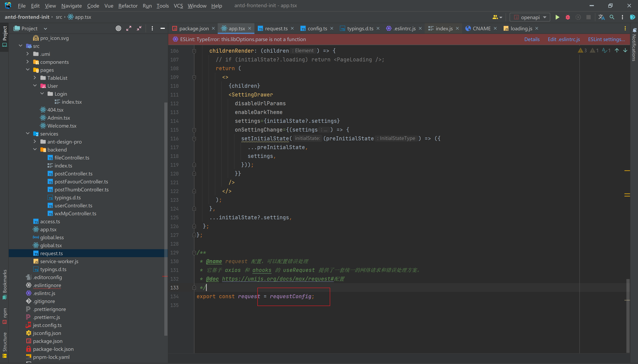The width and height of the screenshot is (638, 364).
Task: Open the VCS menu
Action: (178, 6)
